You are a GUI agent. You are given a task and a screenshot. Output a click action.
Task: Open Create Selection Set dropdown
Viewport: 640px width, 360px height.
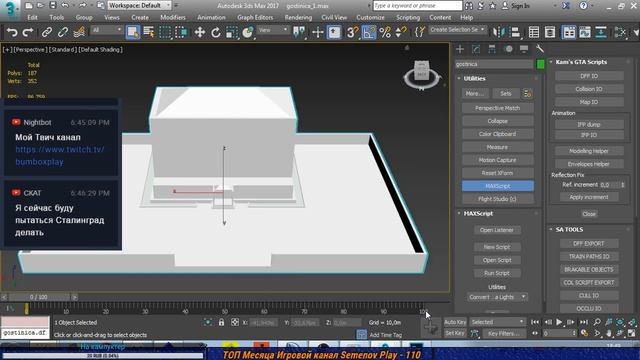point(457,30)
